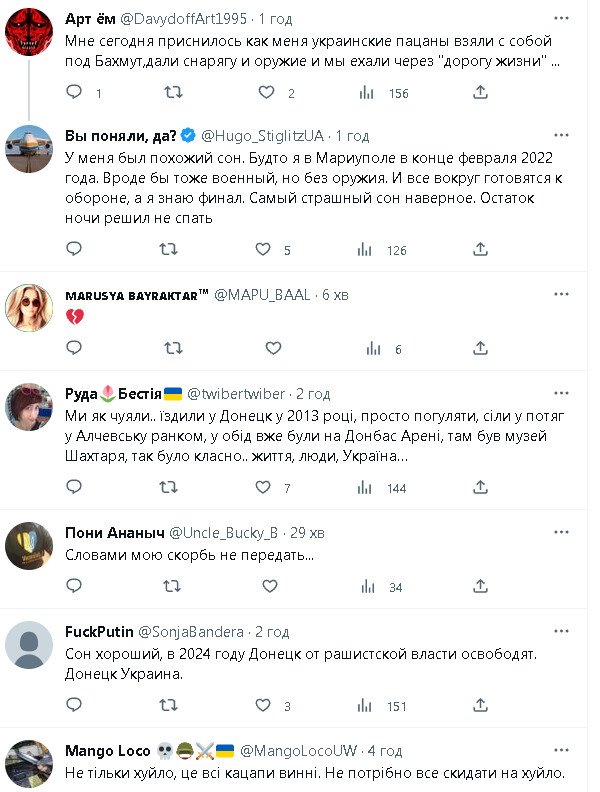Image resolution: width=600 pixels, height=792 pixels.
Task: Open Mango Loco profile picture
Action: coord(29,765)
